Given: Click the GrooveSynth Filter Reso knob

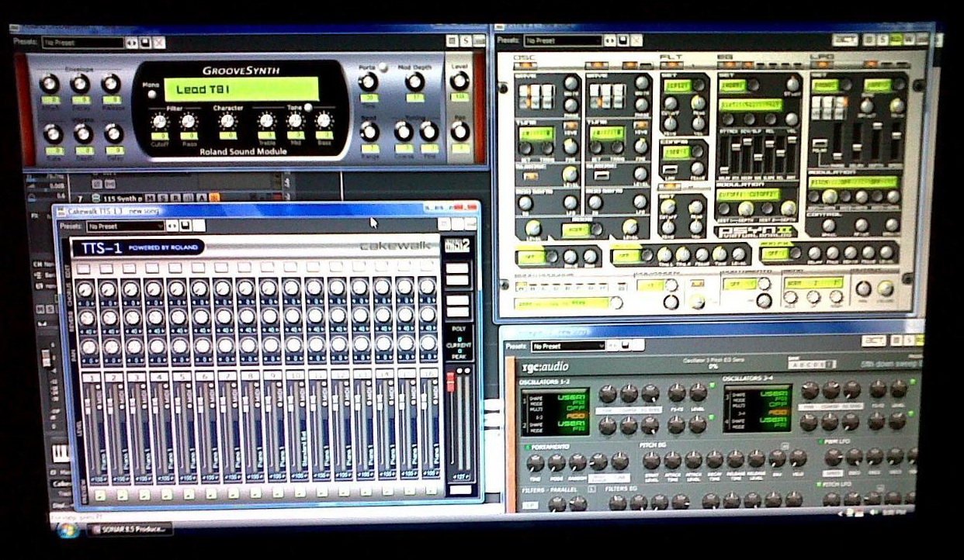Looking at the screenshot, I should tap(188, 121).
